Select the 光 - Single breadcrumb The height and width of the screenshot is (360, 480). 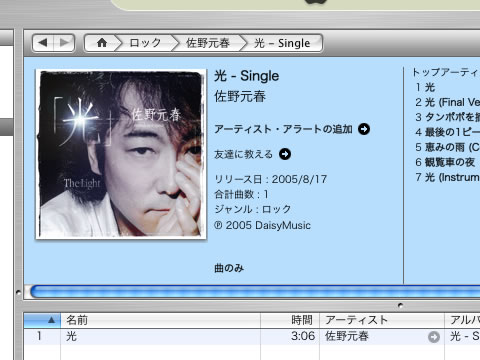[x=282, y=43]
